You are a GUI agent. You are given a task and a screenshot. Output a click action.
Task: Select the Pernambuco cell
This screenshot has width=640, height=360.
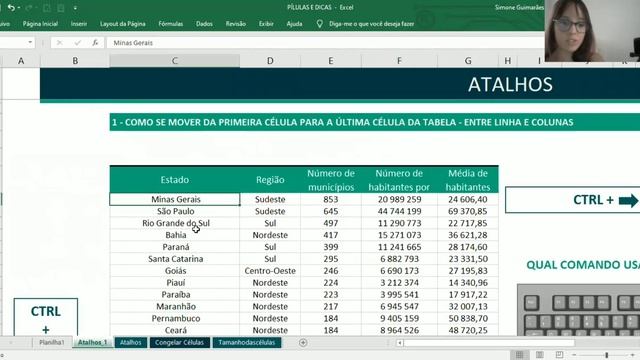(x=175, y=318)
